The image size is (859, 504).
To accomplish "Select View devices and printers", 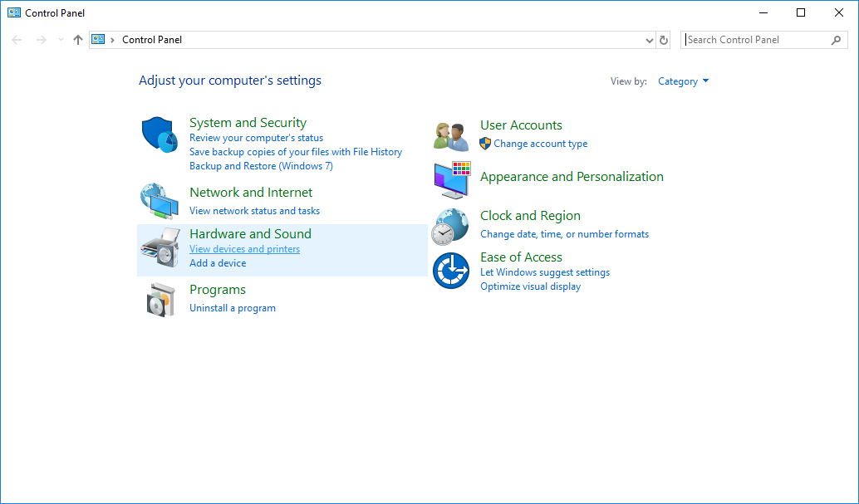I will click(244, 249).
